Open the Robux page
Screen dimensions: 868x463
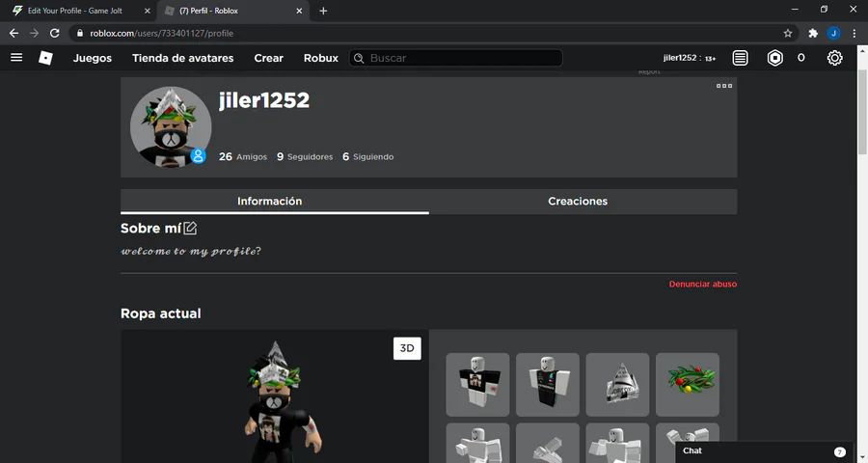[x=320, y=58]
